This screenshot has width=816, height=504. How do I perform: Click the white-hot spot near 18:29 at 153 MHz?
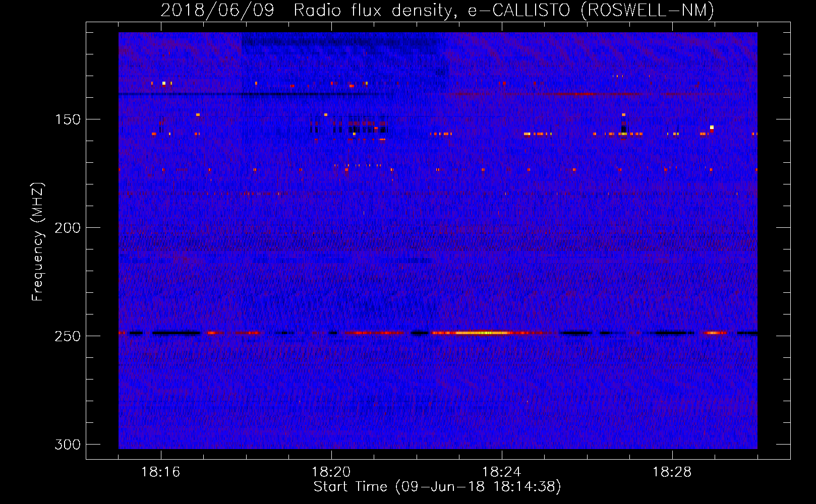[x=712, y=128]
